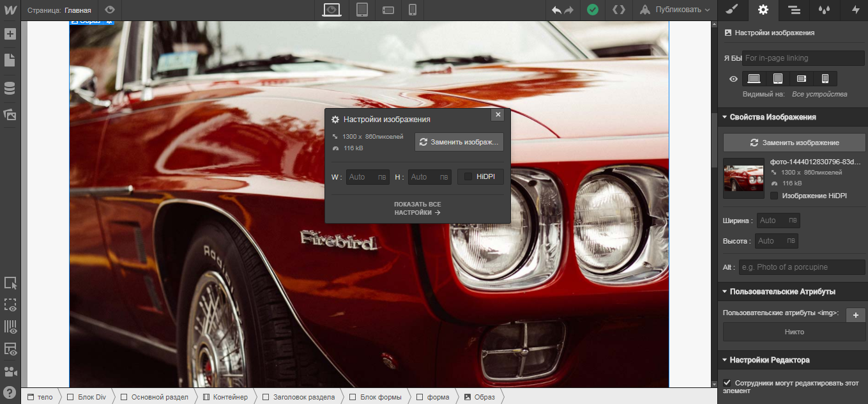Select Блок формы breadcrumb
Image resolution: width=868 pixels, height=404 pixels.
[376, 397]
